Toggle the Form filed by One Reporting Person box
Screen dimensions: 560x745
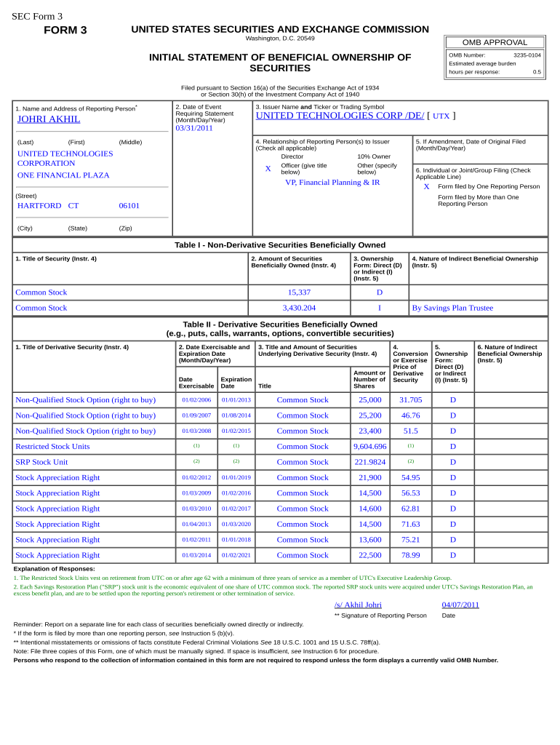pos(426,186)
